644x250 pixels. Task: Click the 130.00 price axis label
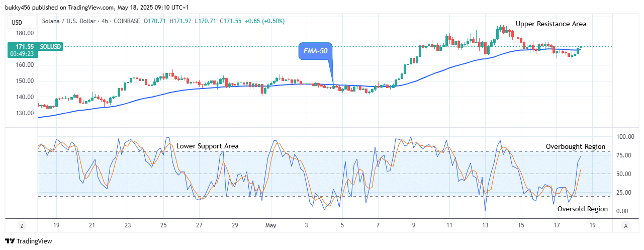(x=24, y=113)
